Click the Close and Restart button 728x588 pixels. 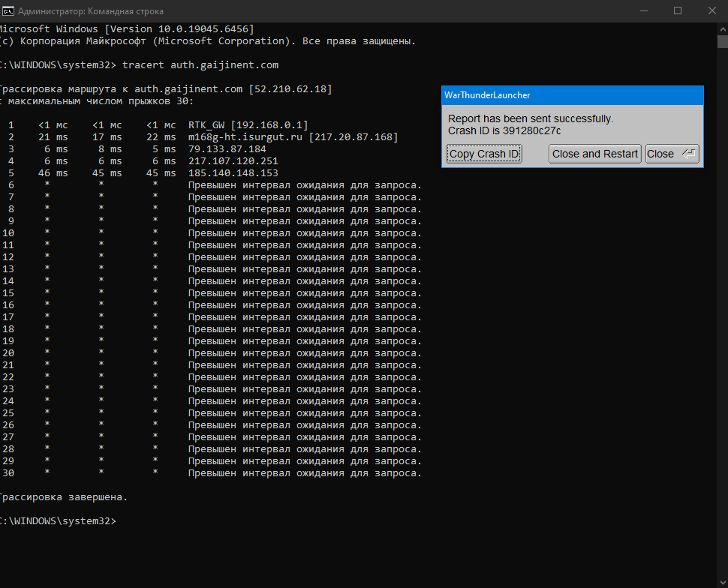coord(594,154)
